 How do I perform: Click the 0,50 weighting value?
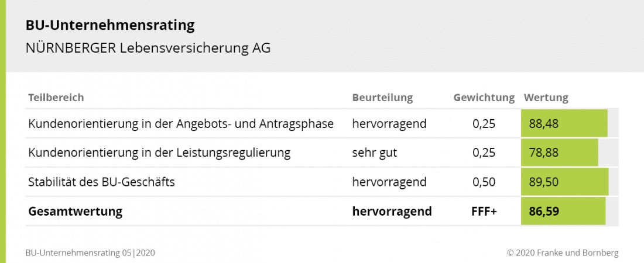[484, 182]
